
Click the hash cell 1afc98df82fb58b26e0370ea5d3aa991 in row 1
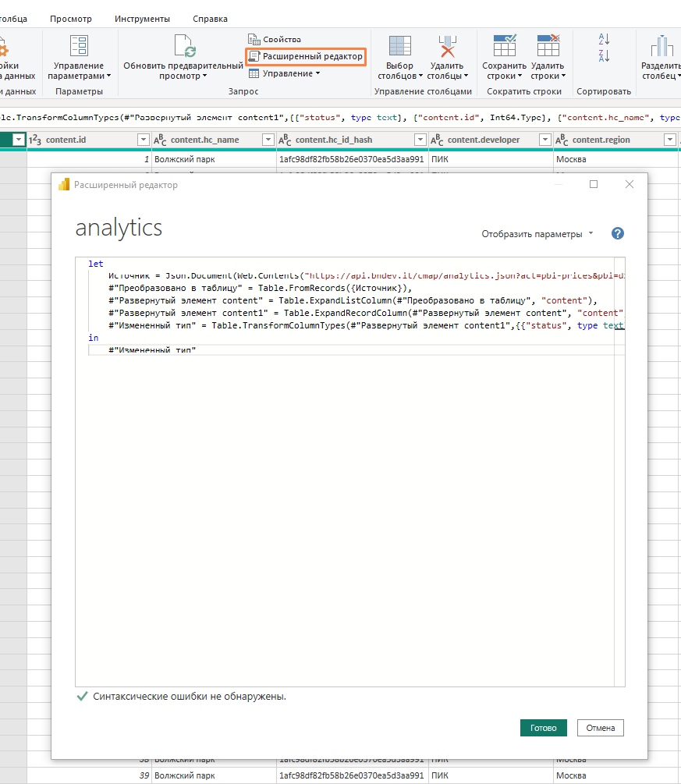353,159
